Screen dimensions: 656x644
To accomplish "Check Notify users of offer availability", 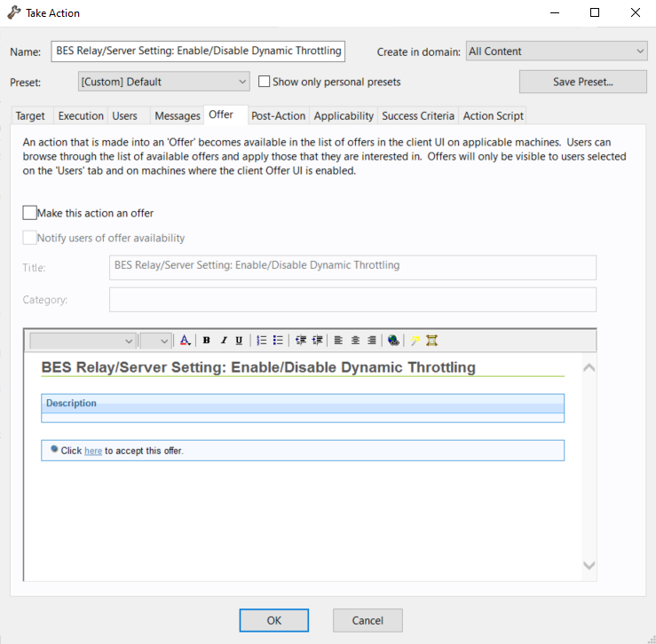I will coord(29,238).
